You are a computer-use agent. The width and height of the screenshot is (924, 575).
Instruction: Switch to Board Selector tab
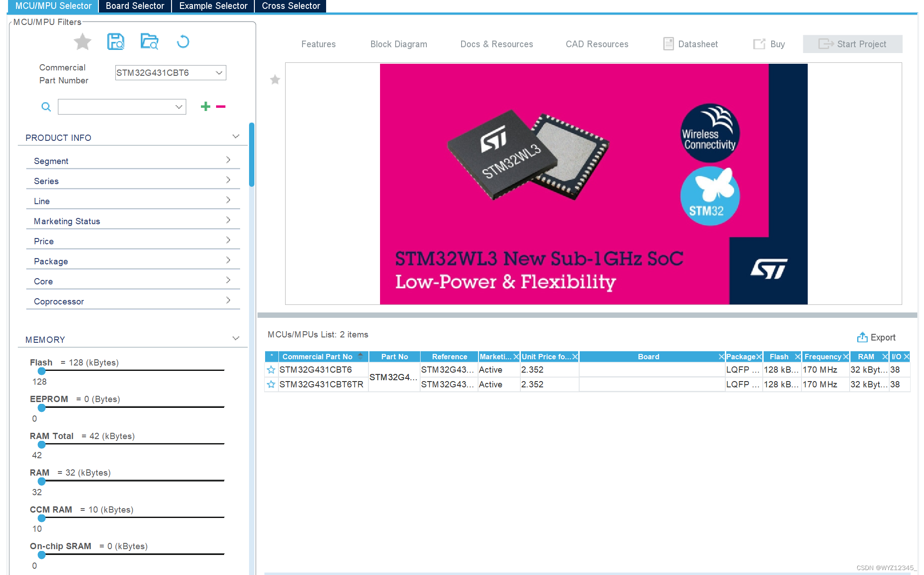tap(135, 6)
